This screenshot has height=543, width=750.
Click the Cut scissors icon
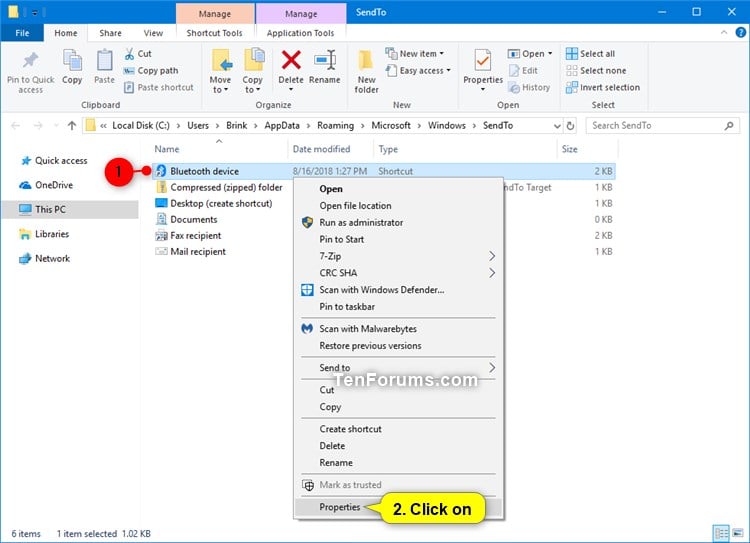129,54
